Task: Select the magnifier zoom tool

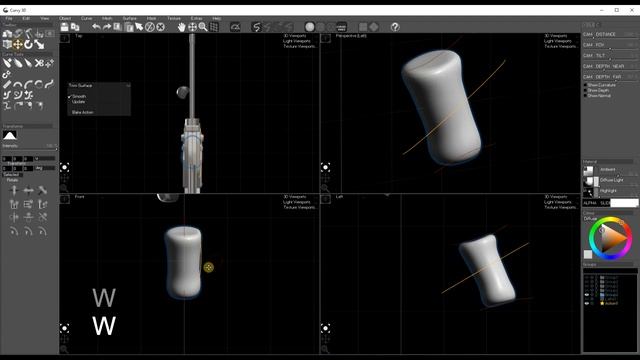Action: pos(203,27)
